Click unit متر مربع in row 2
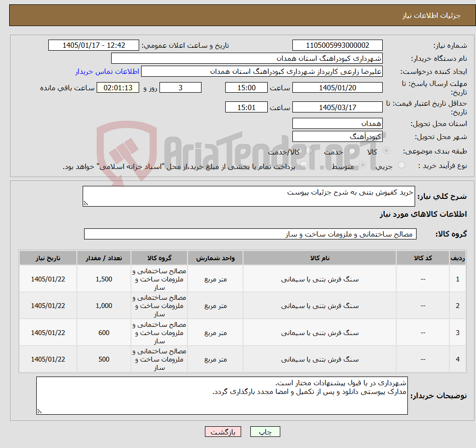476x448 pixels. (215, 306)
